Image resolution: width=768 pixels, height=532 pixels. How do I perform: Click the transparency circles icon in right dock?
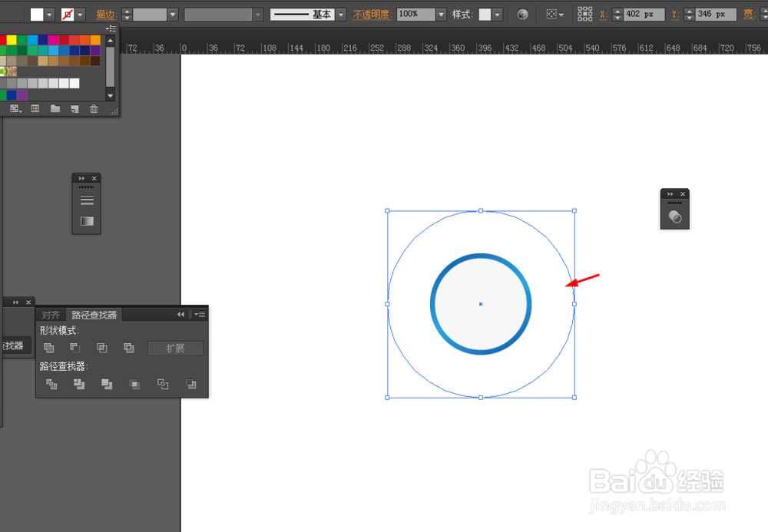tap(675, 216)
